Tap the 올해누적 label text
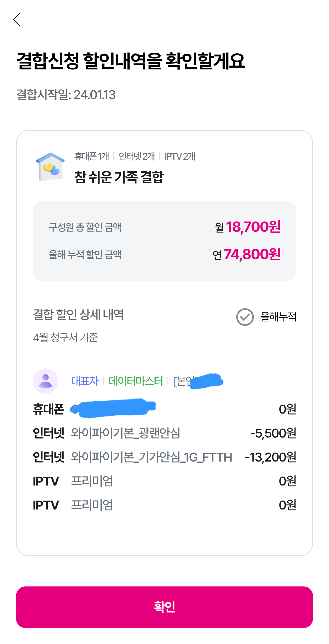Image resolution: width=329 pixels, height=644 pixels. 278,317
